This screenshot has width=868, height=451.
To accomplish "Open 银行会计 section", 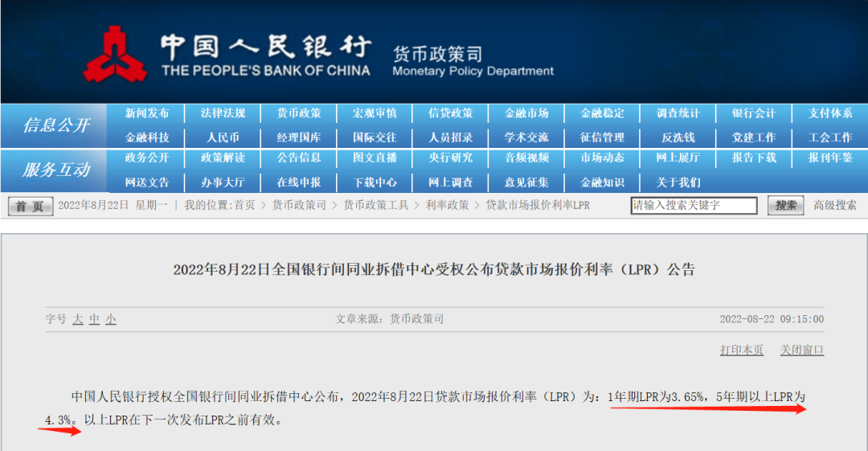I will point(754,113).
